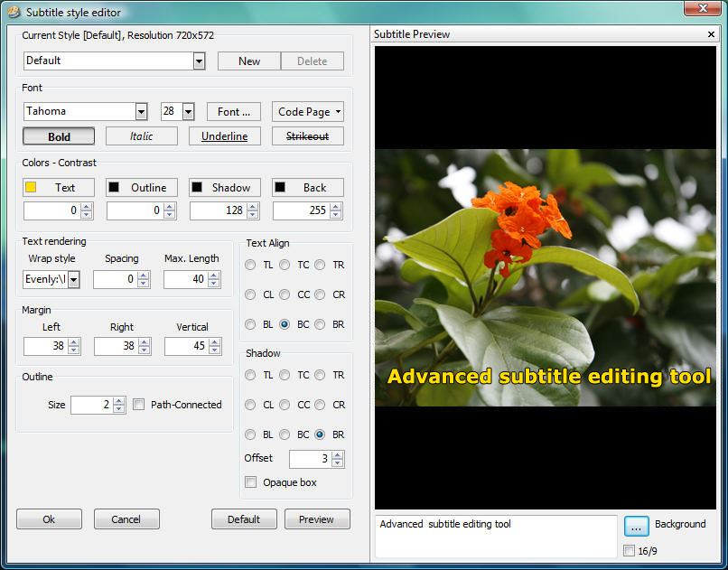Enable the 16/9 aspect checkbox
Image resolution: width=728 pixels, height=570 pixels.
coord(630,550)
